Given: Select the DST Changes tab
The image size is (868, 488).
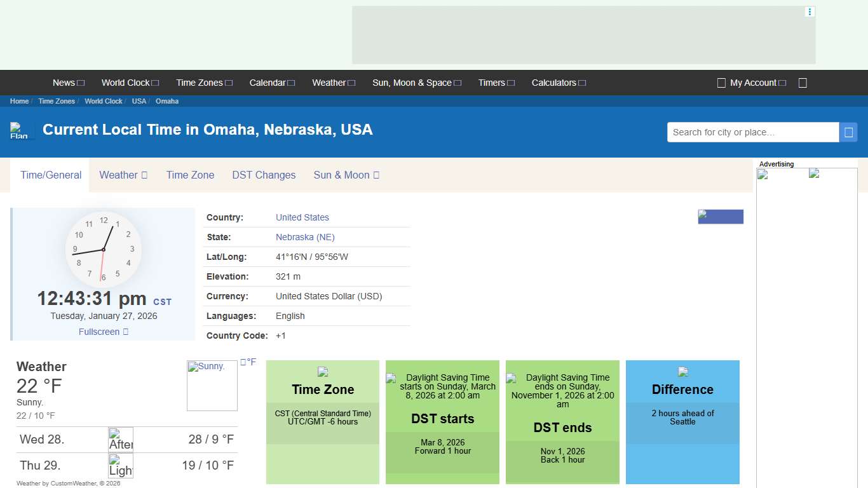Looking at the screenshot, I should coord(264,175).
